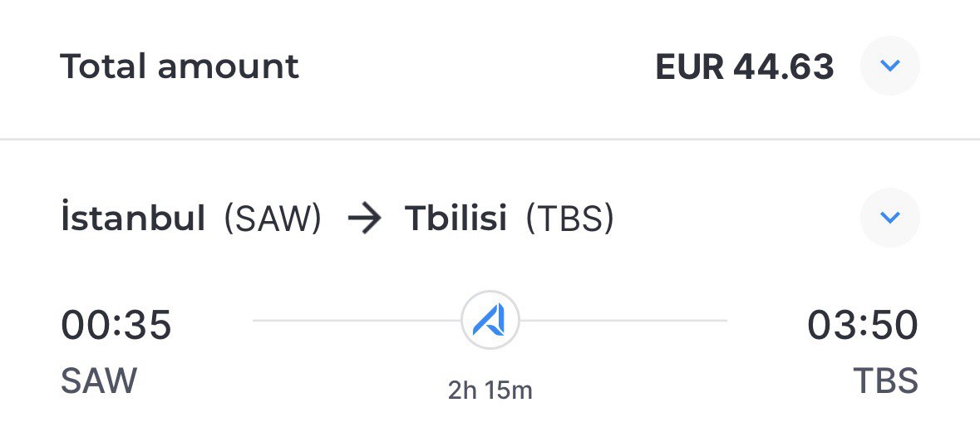This screenshot has height=447, width=980.
Task: Select the İstanbul city name
Action: [133, 218]
